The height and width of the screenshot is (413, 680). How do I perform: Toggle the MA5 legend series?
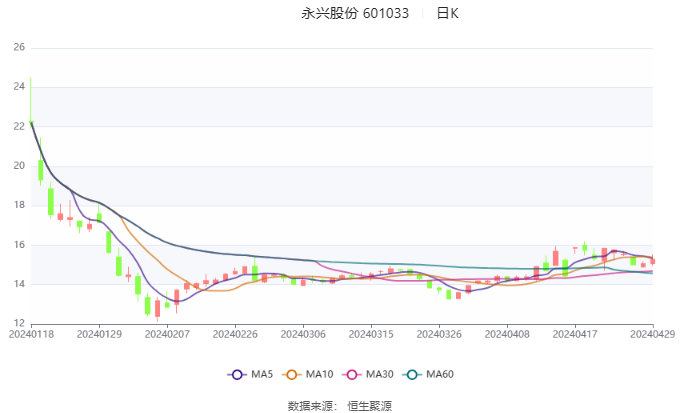point(250,374)
